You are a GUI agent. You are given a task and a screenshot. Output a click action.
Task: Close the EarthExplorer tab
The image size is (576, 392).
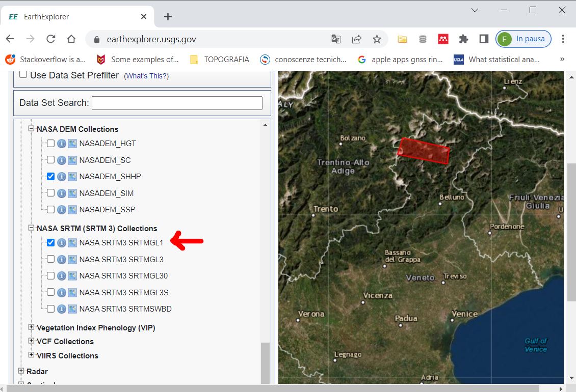(x=144, y=16)
